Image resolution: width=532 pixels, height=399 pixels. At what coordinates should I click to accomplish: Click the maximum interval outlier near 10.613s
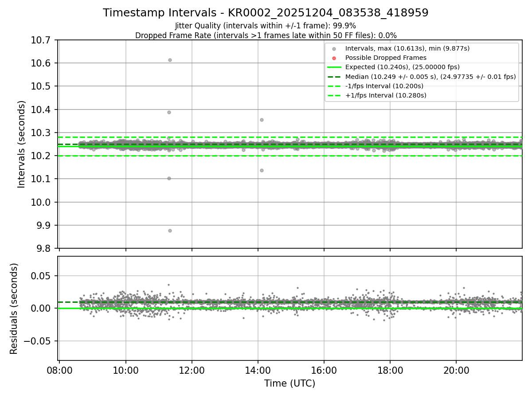[x=170, y=60]
